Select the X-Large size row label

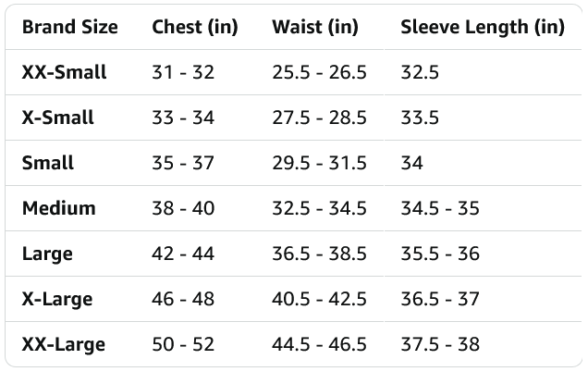pyautogui.click(x=56, y=299)
